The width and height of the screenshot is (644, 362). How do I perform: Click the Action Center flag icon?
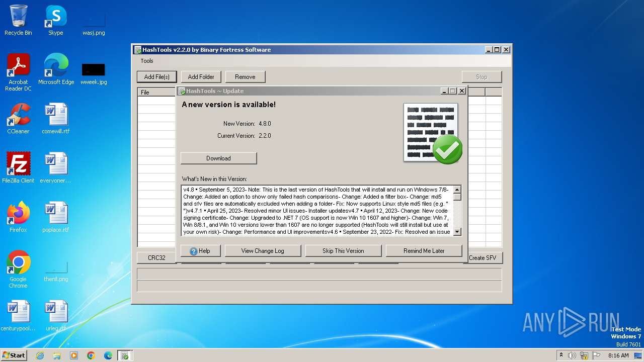(x=595, y=355)
